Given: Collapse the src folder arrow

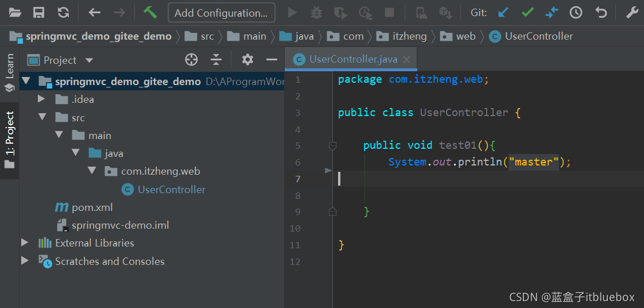Looking at the screenshot, I should coord(42,117).
